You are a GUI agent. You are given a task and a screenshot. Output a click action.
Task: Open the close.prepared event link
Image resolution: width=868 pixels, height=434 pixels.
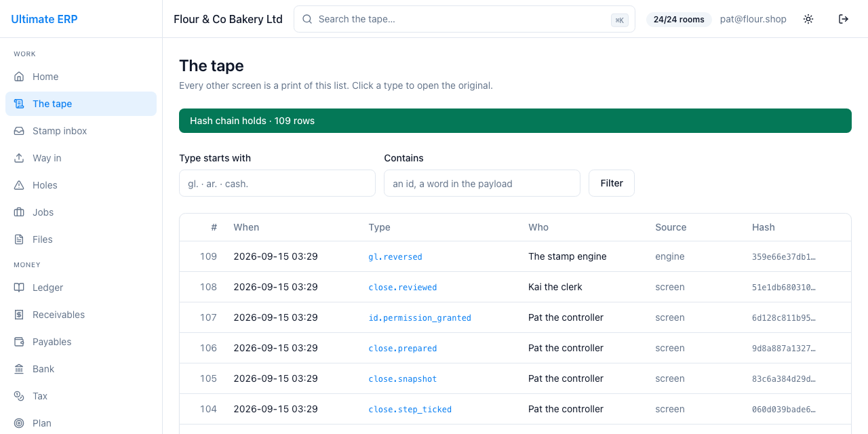pos(403,349)
